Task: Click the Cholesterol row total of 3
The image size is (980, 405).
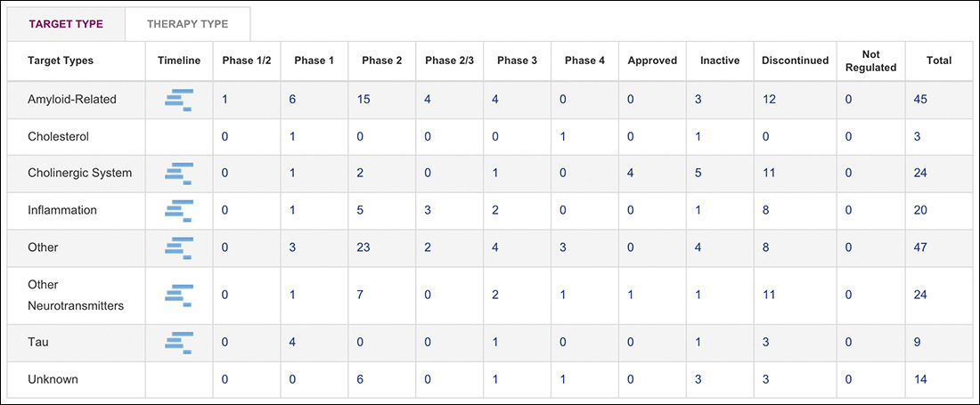Action: point(917,137)
